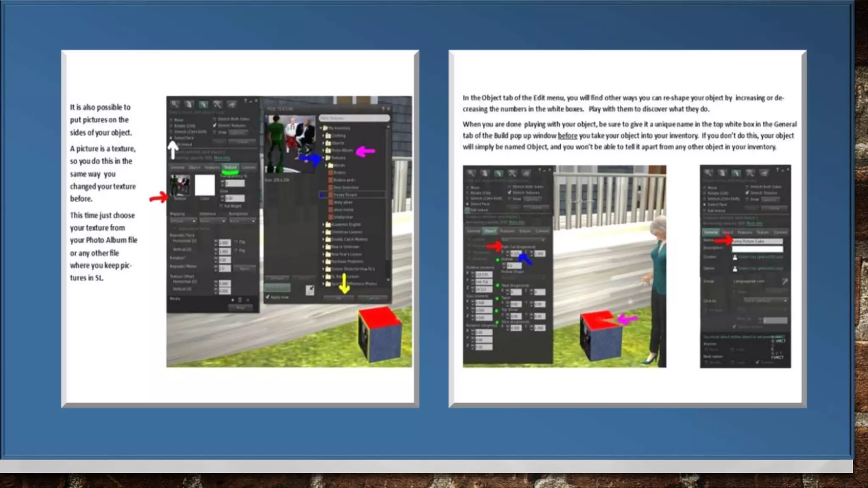The image size is (868, 488).
Task: Select the Move hand tool in left build window
Action: [189, 104]
